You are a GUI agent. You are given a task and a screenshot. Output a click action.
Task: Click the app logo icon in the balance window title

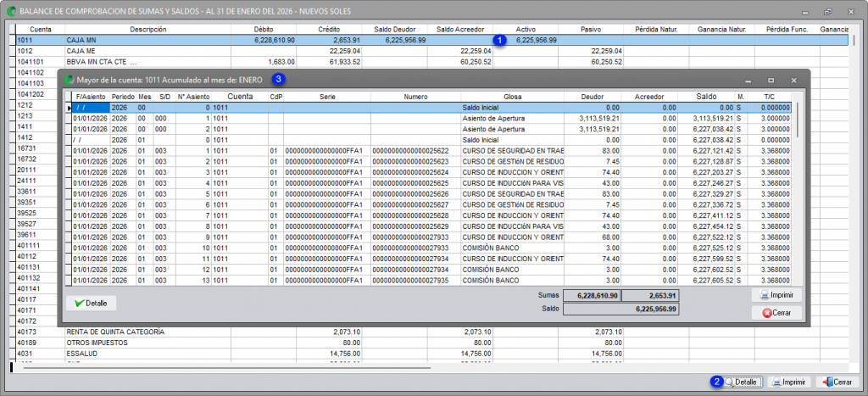pos(11,11)
